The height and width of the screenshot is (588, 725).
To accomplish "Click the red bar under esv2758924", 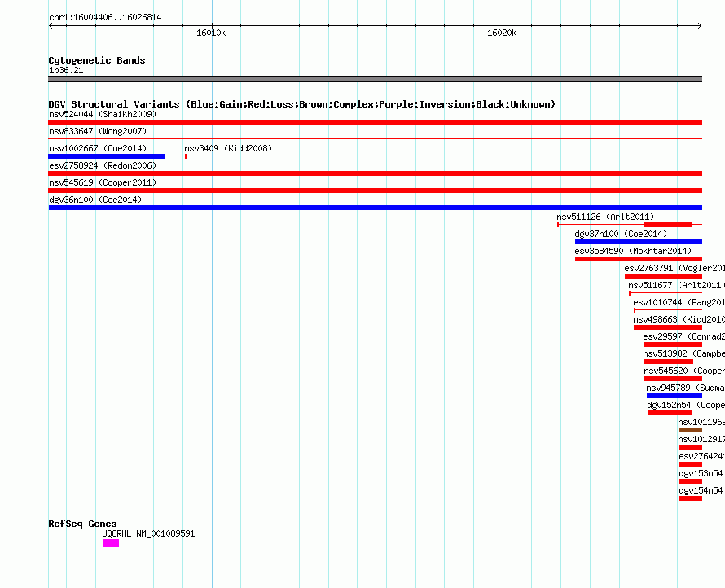I will coord(375,173).
